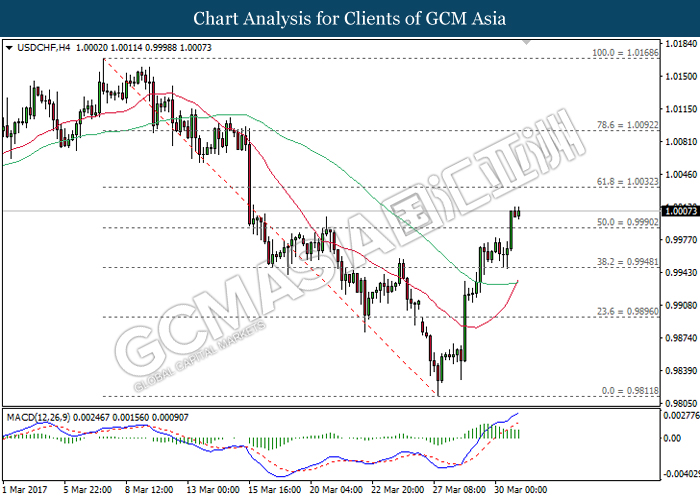The height and width of the screenshot is (500, 700).
Task: Select the 78.6 = 1.00922 Fibonacci label
Action: click(627, 125)
